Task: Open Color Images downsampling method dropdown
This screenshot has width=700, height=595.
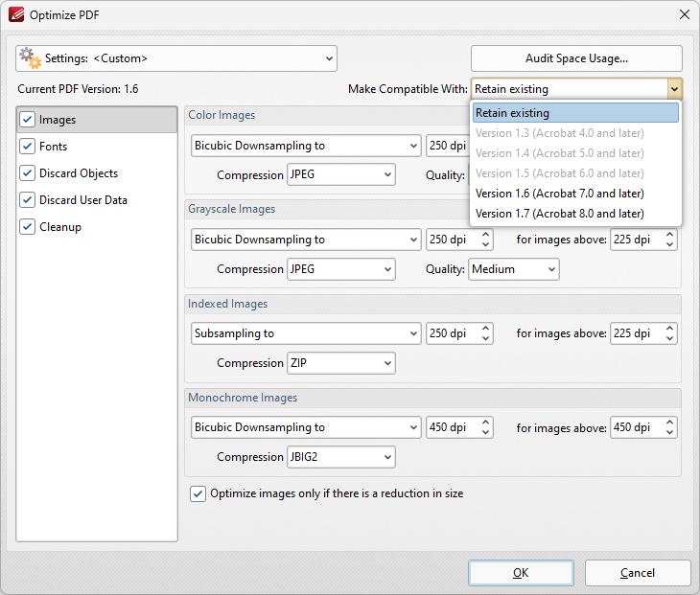Action: [x=306, y=146]
